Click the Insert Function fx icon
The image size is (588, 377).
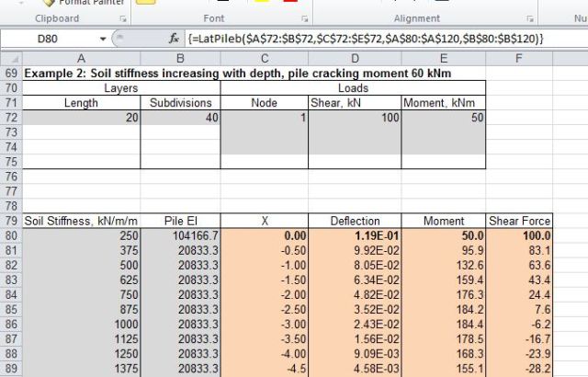173,40
